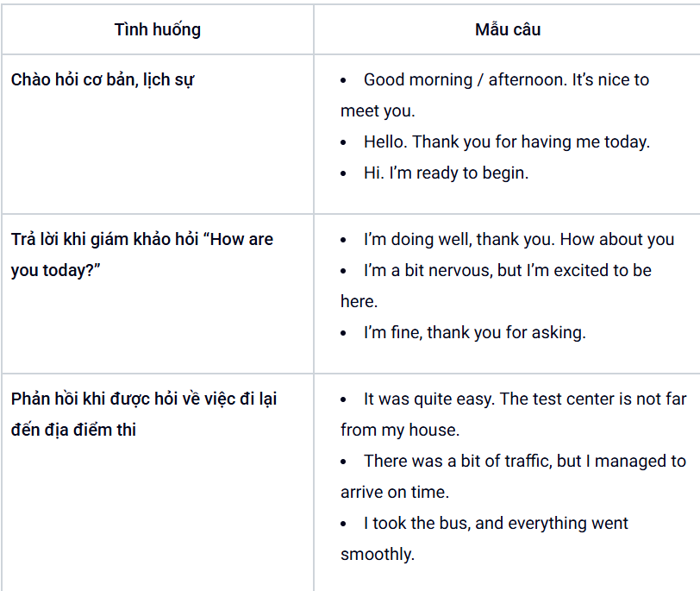Click the bullet before "It was quite easy"
This screenshot has height=591, width=700.
(x=344, y=399)
